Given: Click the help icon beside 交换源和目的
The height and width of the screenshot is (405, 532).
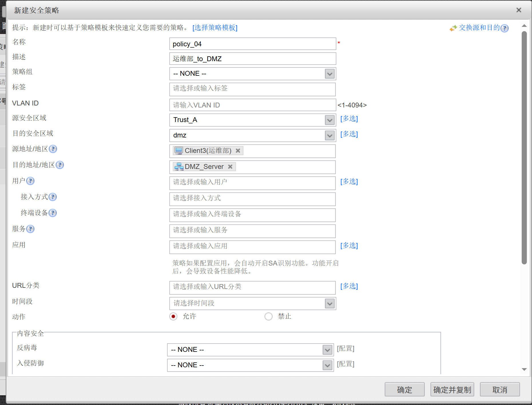Looking at the screenshot, I should (x=505, y=28).
